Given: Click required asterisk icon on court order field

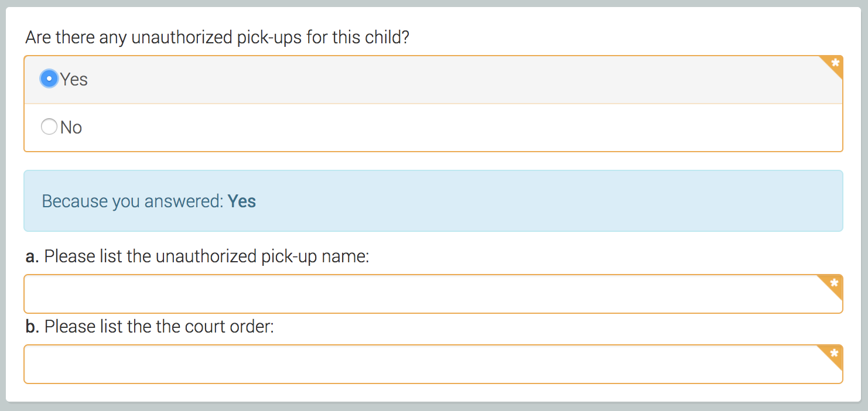Looking at the screenshot, I should click(x=835, y=354).
